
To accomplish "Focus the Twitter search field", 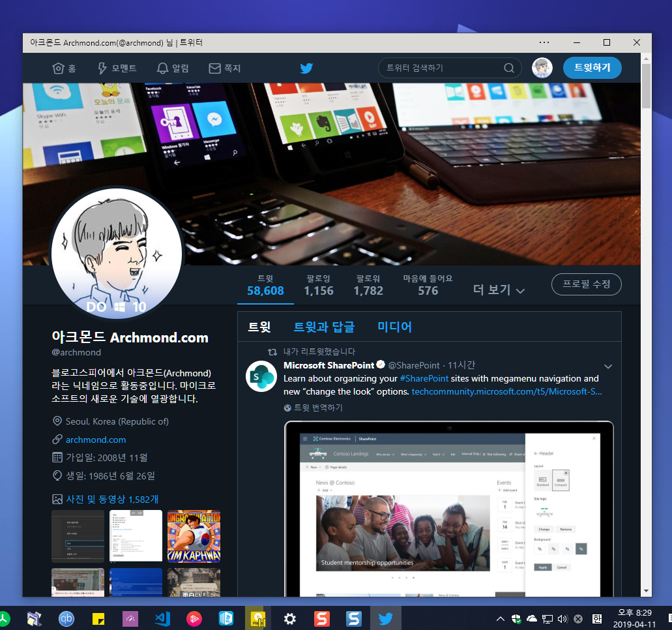I will (450, 68).
